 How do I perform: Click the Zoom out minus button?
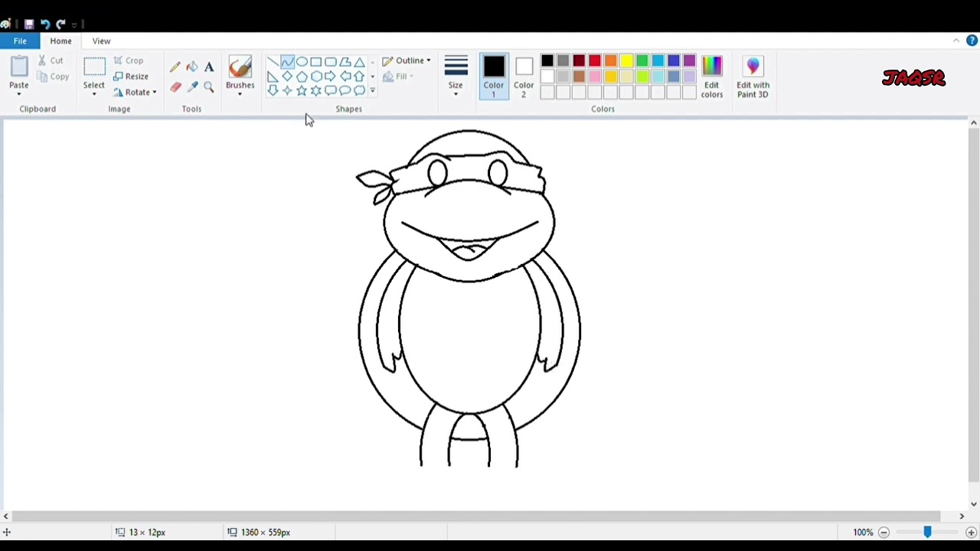[884, 533]
